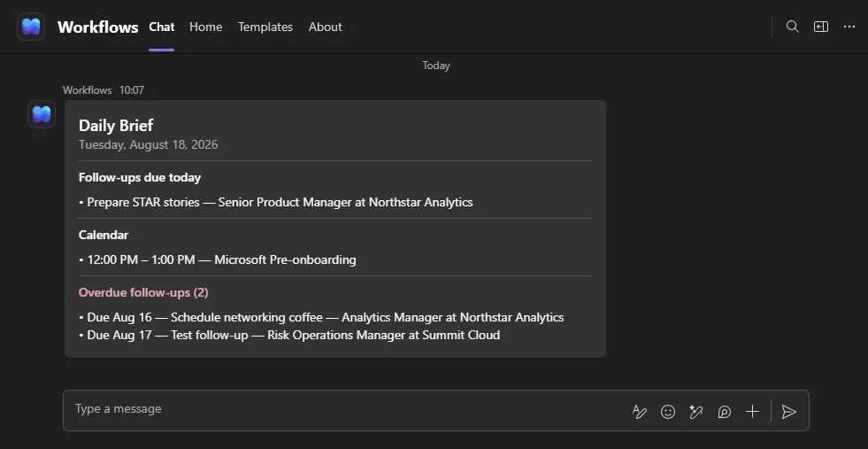
Task: Open the About tab
Action: (x=325, y=27)
